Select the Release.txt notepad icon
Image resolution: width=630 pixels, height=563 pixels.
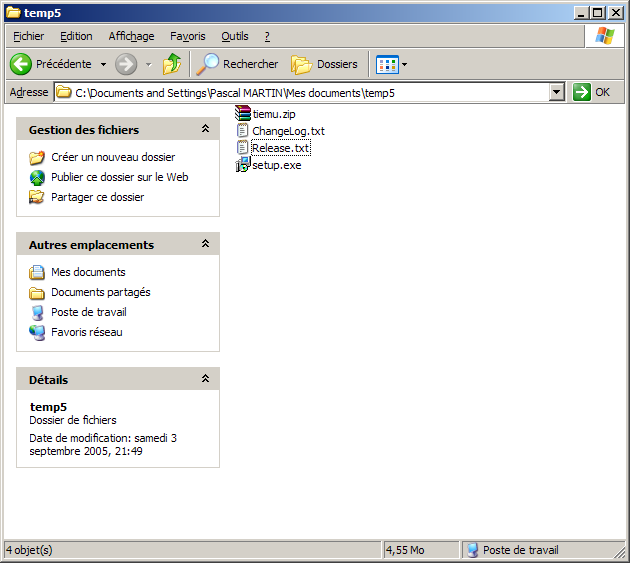[243, 147]
